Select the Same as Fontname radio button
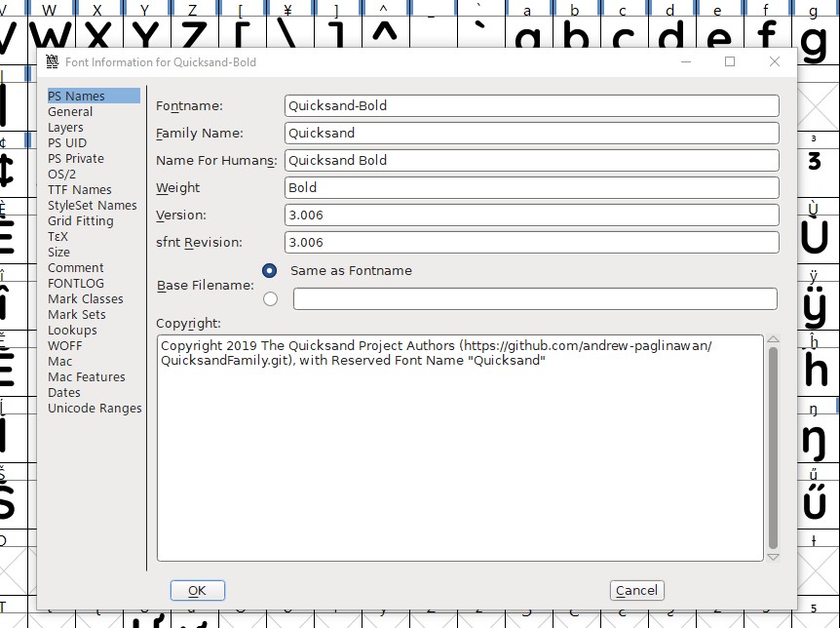This screenshot has height=628, width=840. click(x=270, y=270)
